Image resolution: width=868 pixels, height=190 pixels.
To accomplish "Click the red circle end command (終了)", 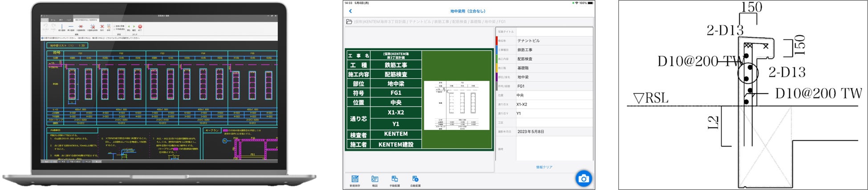I will pos(140,26).
